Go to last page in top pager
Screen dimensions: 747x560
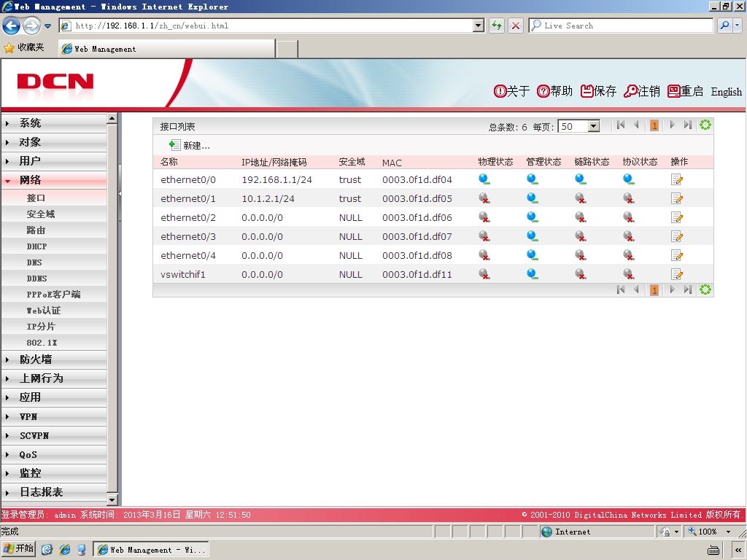click(687, 125)
